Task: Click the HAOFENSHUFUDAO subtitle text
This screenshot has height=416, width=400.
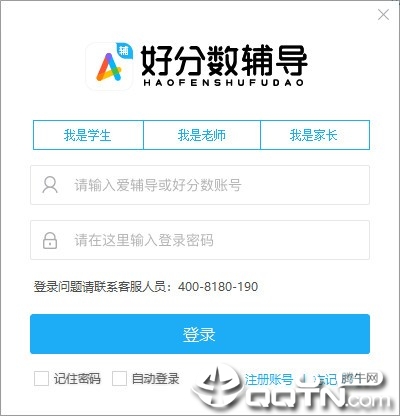Action: point(224,82)
